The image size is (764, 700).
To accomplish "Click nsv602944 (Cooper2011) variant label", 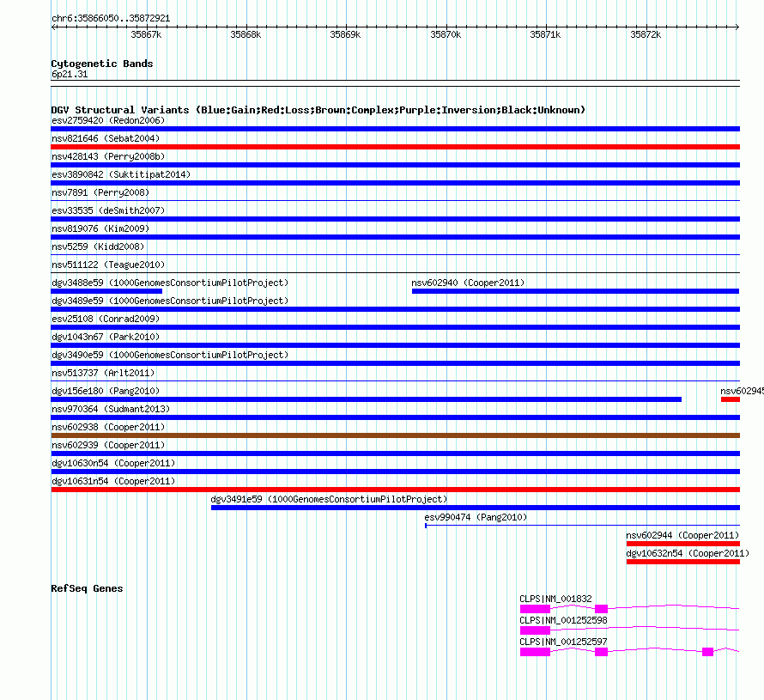I will coord(682,535).
